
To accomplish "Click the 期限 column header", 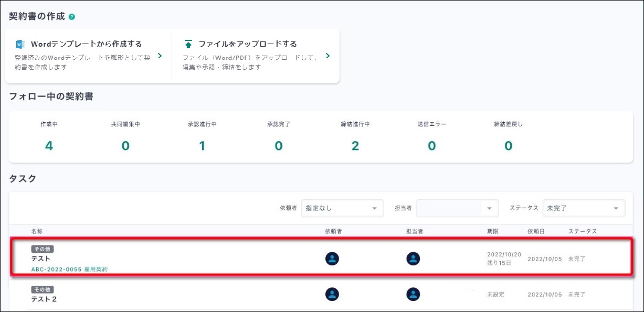I will coord(492,231).
